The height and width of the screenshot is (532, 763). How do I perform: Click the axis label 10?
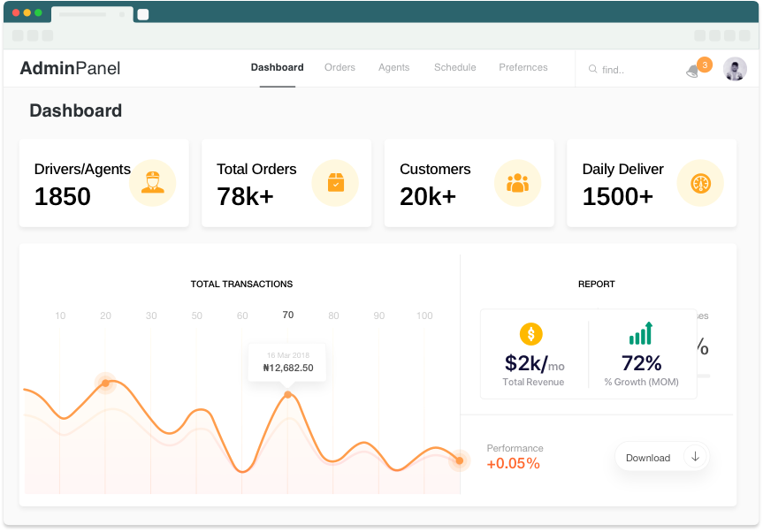(x=60, y=315)
